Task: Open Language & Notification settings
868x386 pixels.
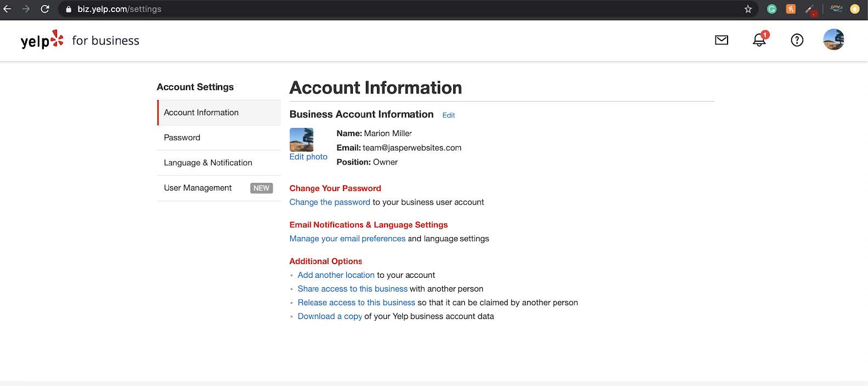Action: [x=219, y=163]
